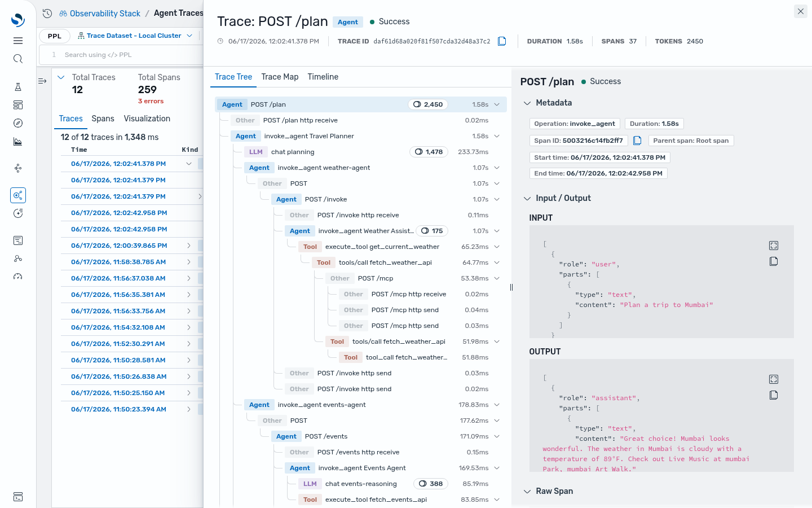The height and width of the screenshot is (508, 812).
Task: Toggle the fields sidebar collapse icon
Action: 42,81
